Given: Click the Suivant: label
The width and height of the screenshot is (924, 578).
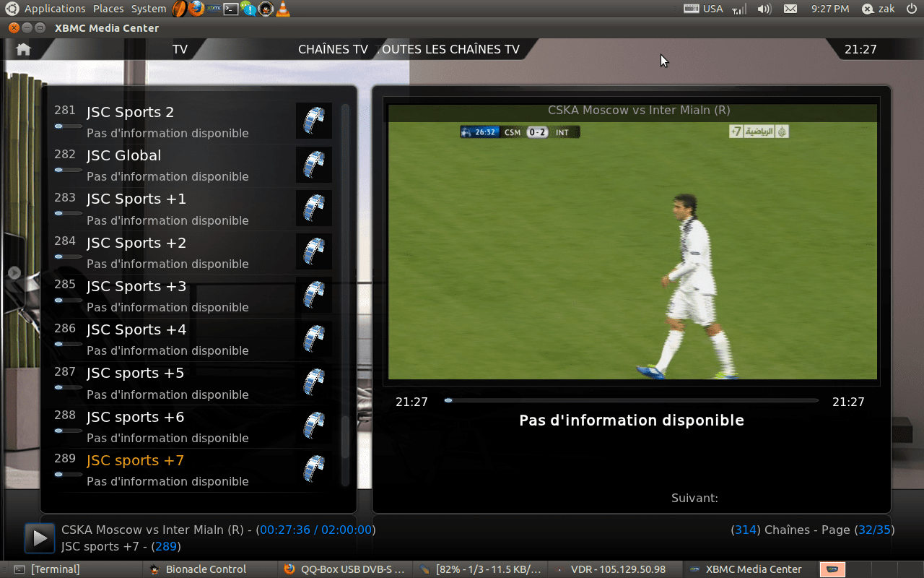Looking at the screenshot, I should click(x=694, y=498).
